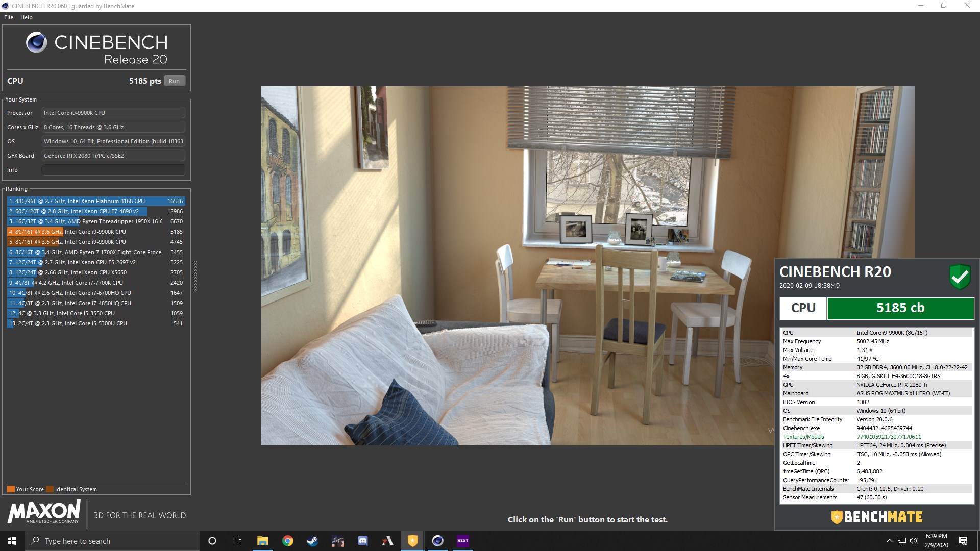Select ranking row 6 AMD Ryzen 7 1700X
Image resolution: width=980 pixels, height=551 pixels.
[x=96, y=252]
